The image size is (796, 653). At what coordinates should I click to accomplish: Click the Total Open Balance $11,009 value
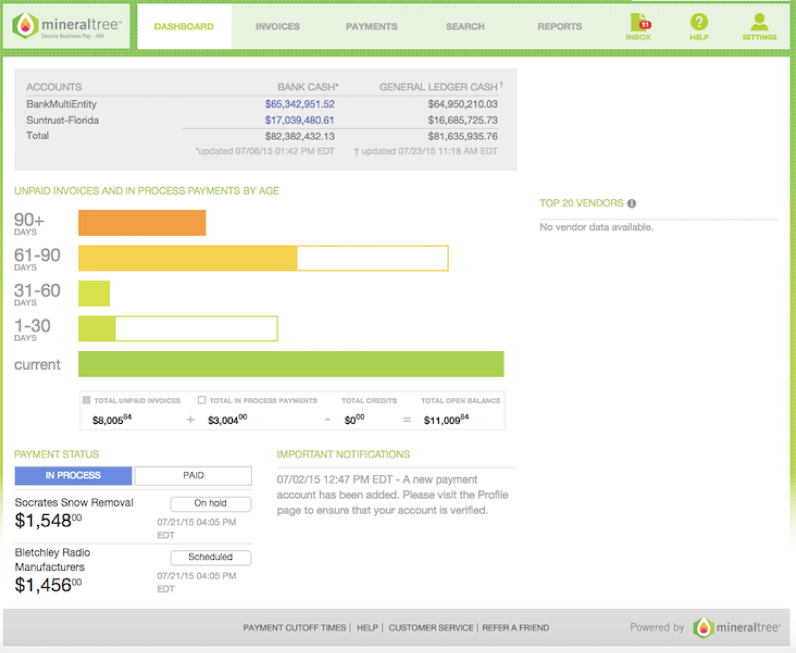447,419
